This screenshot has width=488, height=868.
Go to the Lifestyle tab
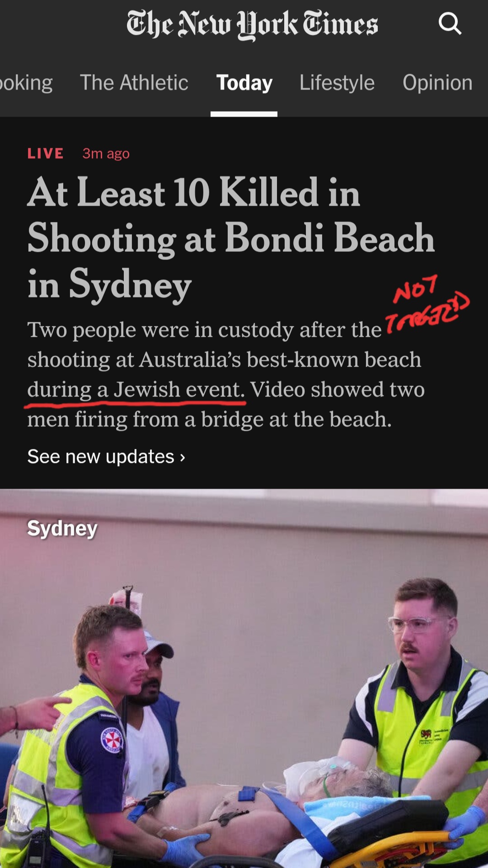[x=337, y=83]
